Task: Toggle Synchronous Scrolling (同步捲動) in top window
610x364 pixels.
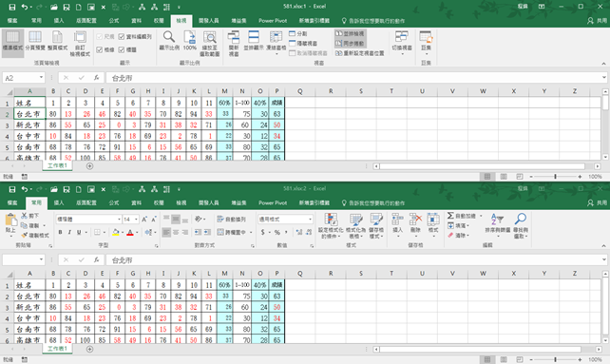Action: click(x=350, y=43)
